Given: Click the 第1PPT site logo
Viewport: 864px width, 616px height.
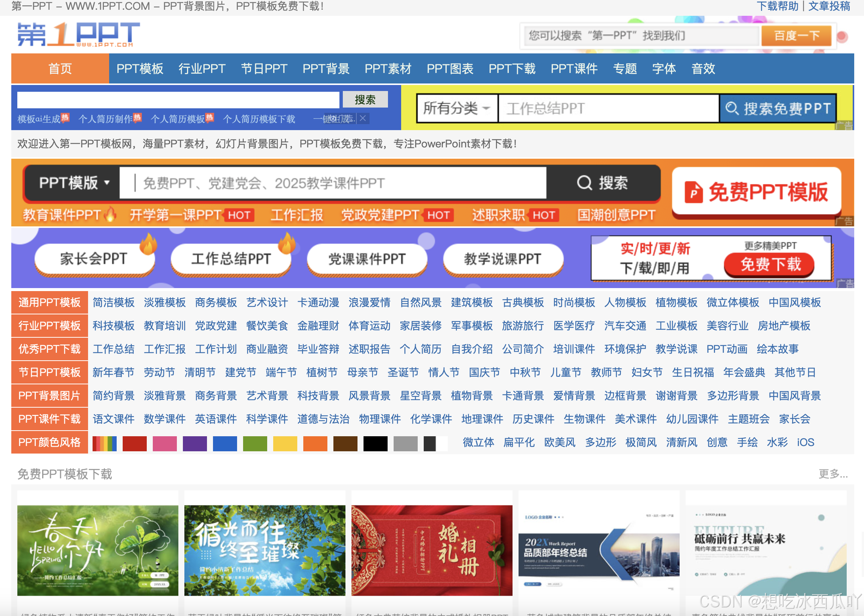Looking at the screenshot, I should 79,35.
